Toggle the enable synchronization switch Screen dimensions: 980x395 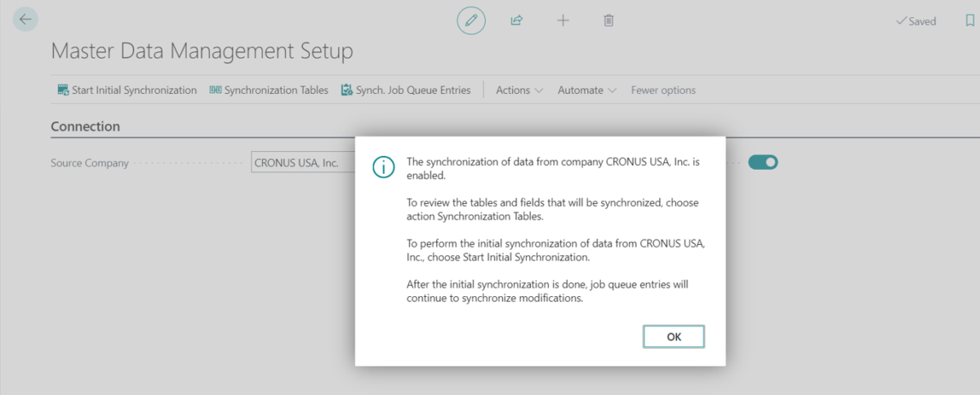click(x=763, y=162)
